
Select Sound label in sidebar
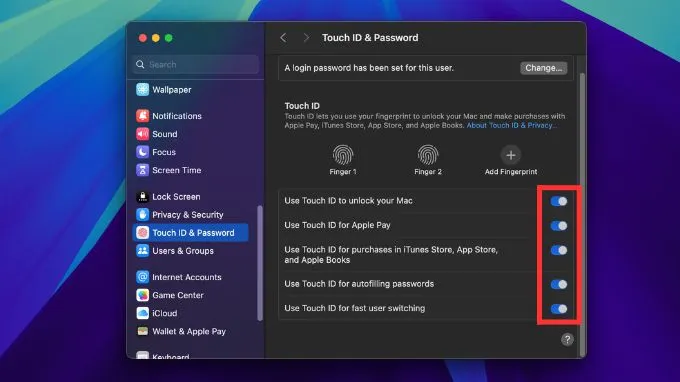point(165,134)
